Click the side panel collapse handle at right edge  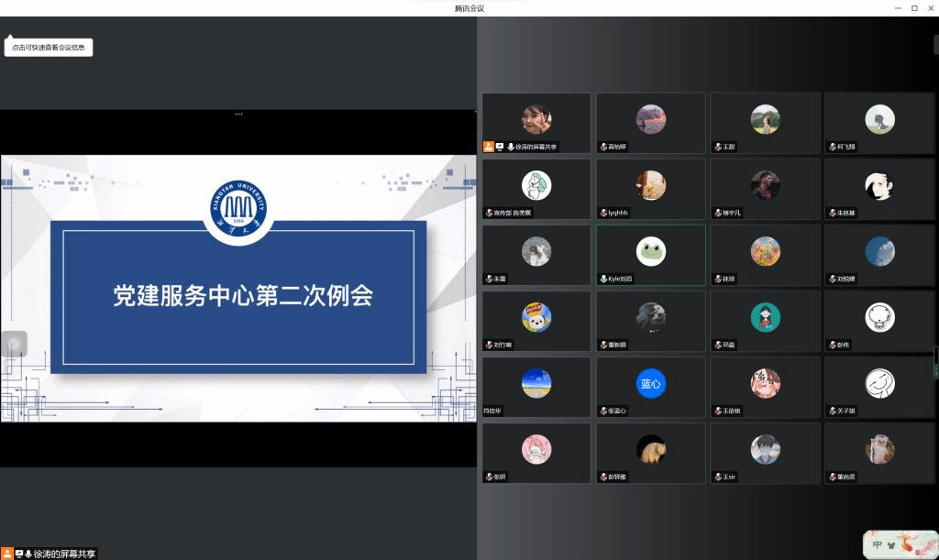point(935,361)
